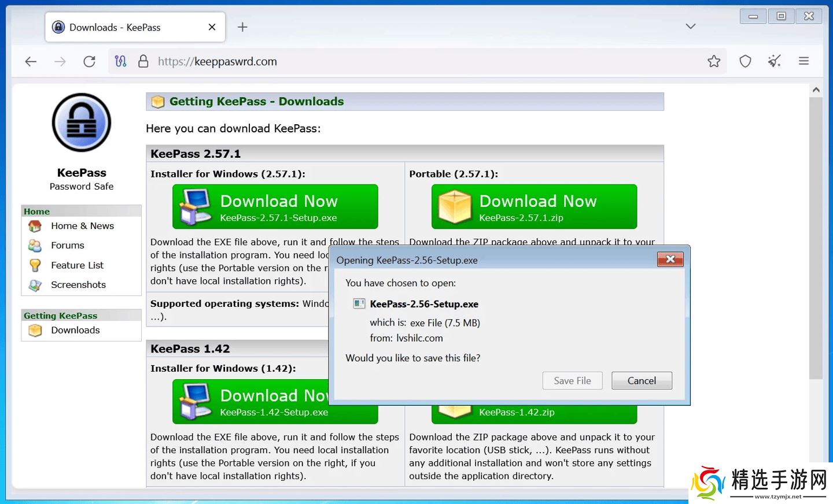The image size is (833, 504).
Task: Close the Downloads - KeePass tab
Action: pyautogui.click(x=212, y=27)
